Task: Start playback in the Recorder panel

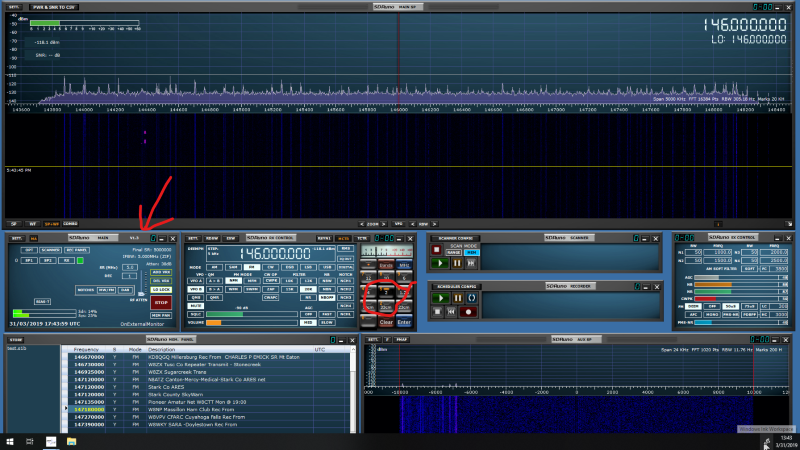Action: pos(440,298)
